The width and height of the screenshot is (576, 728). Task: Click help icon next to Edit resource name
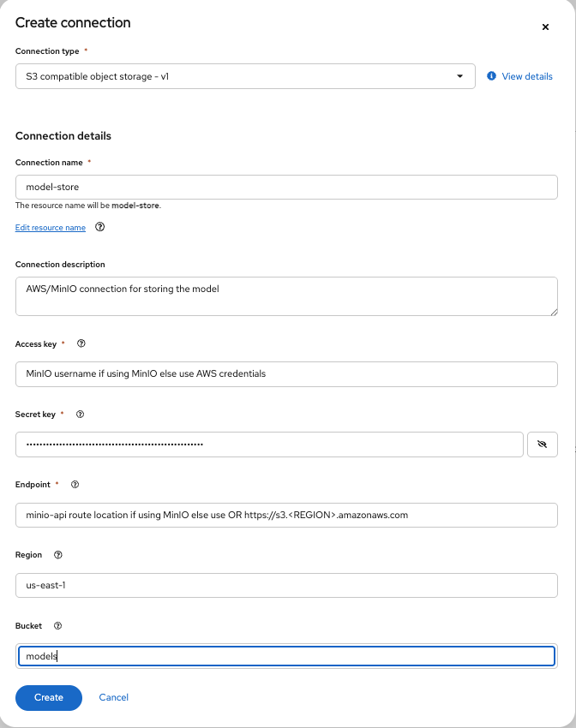click(100, 228)
